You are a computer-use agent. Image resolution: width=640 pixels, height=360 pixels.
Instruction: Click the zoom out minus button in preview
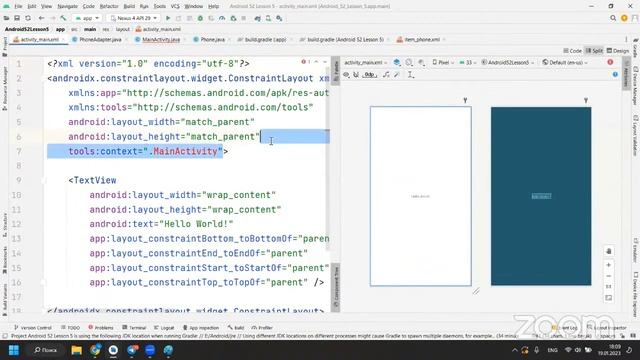click(609, 276)
